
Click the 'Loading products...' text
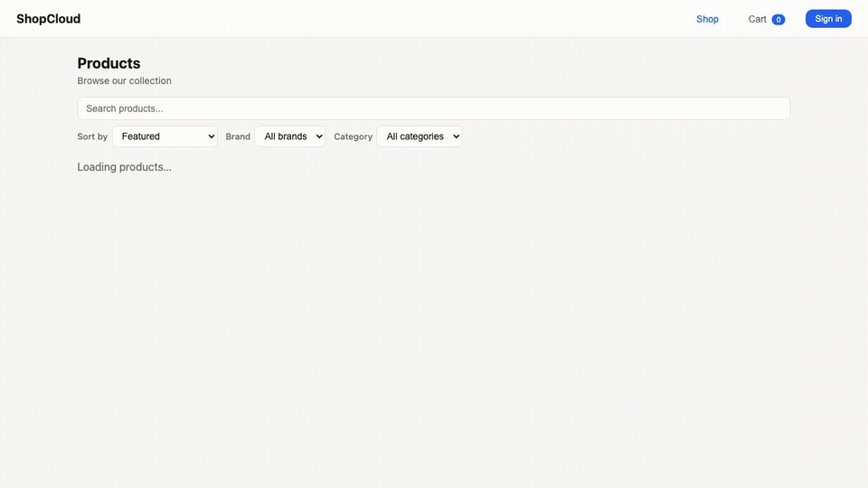click(x=124, y=167)
